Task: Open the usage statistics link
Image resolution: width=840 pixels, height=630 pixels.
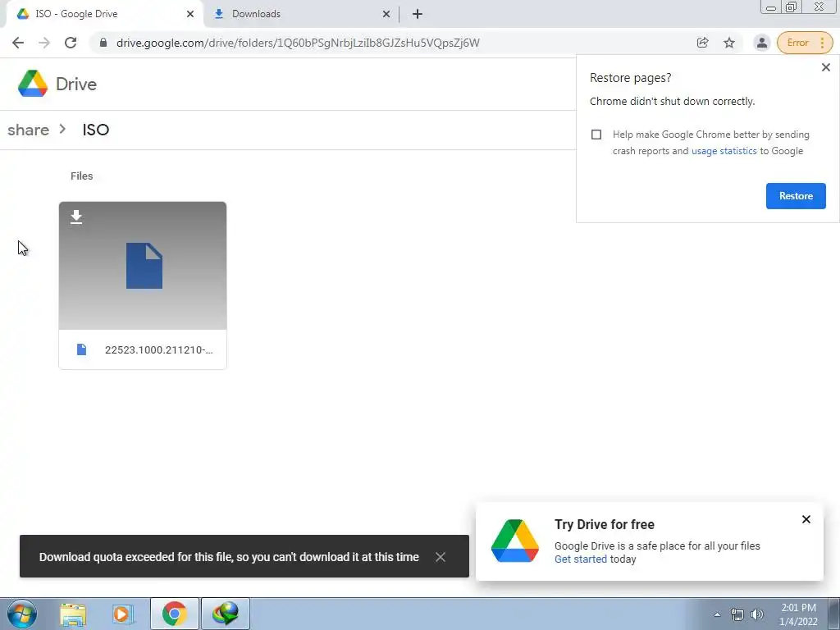Action: [x=724, y=151]
